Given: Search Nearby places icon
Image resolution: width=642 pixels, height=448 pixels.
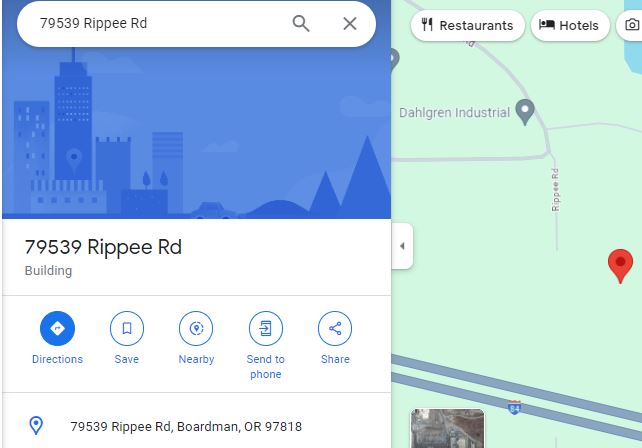Looking at the screenshot, I should coord(196,328).
